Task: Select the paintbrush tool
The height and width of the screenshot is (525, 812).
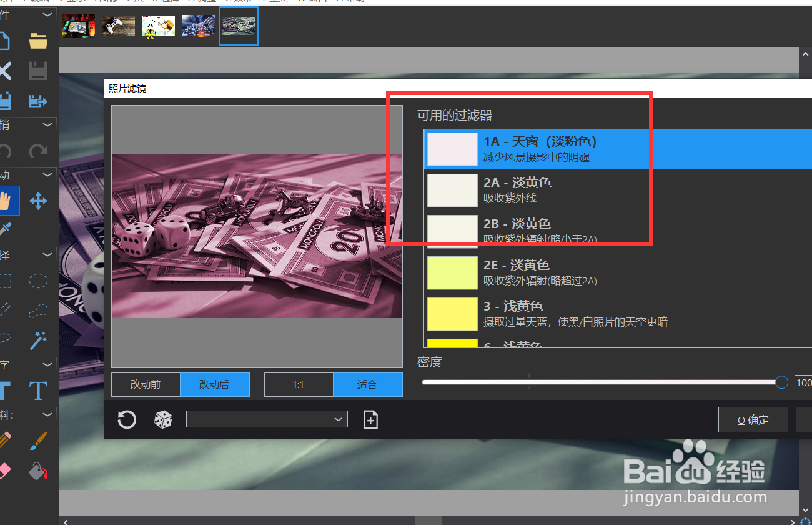Action: (39, 441)
